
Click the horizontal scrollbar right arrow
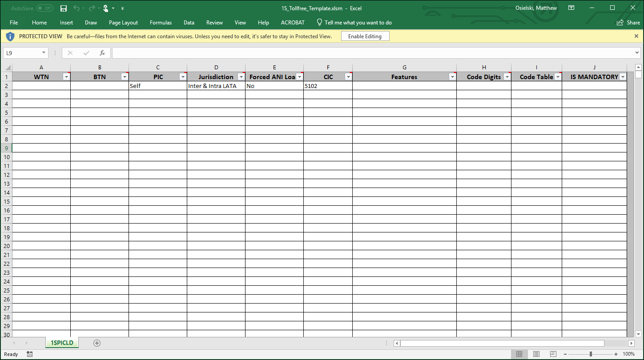(x=631, y=343)
